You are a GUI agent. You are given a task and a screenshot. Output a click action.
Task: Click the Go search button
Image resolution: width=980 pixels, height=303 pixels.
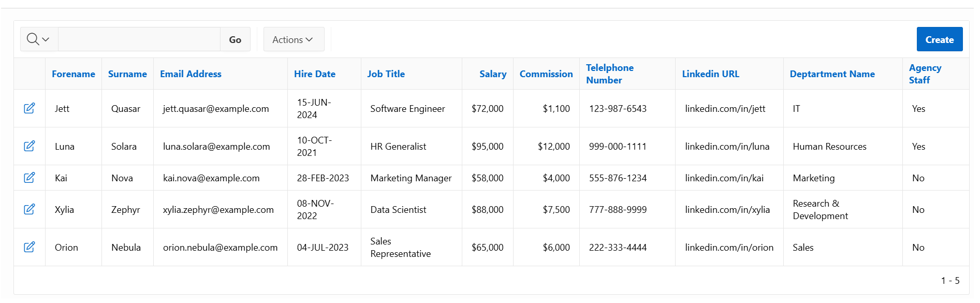[235, 39]
